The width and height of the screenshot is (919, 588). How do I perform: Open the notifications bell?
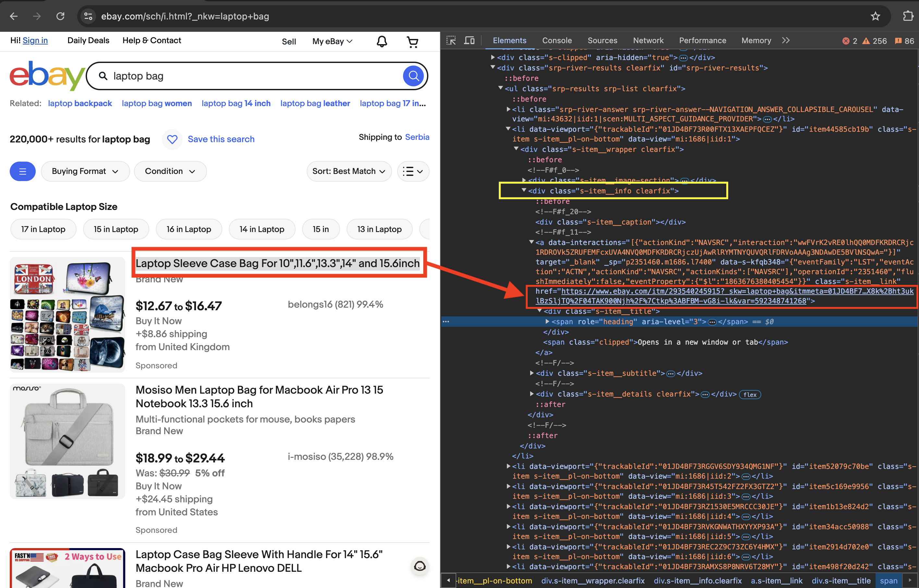point(382,41)
